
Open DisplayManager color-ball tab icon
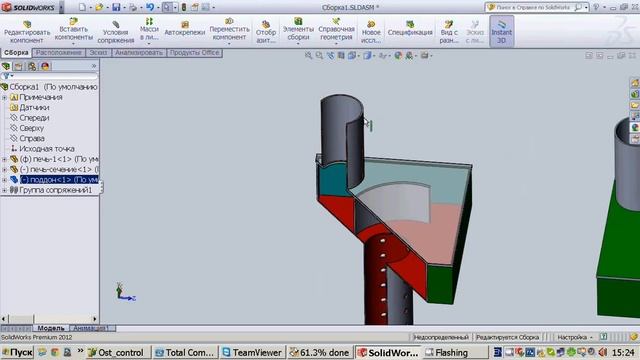point(45,66)
